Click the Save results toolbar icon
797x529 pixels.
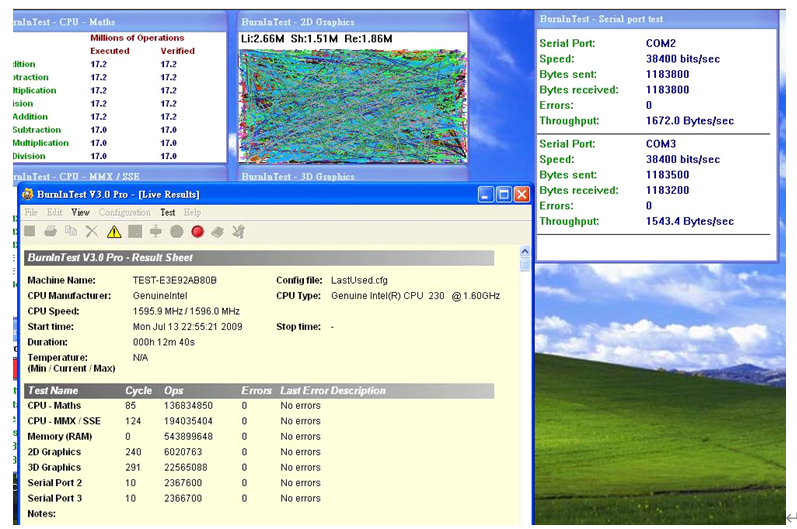pyautogui.click(x=30, y=232)
